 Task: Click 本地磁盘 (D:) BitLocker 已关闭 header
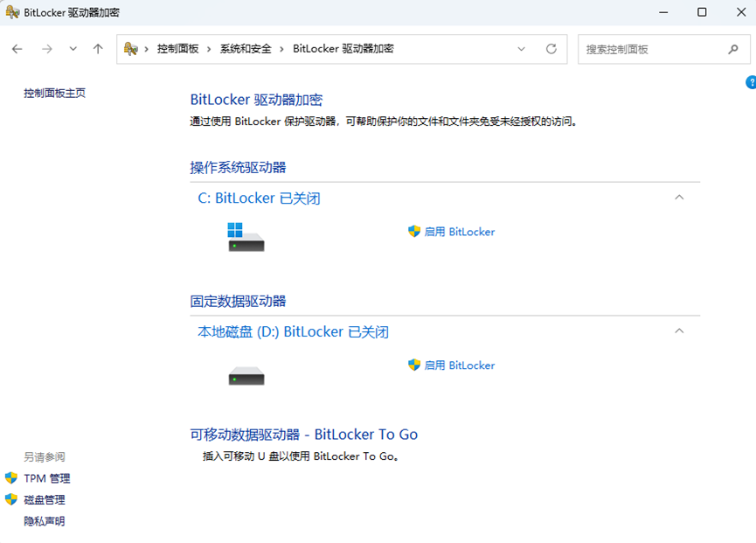point(293,331)
